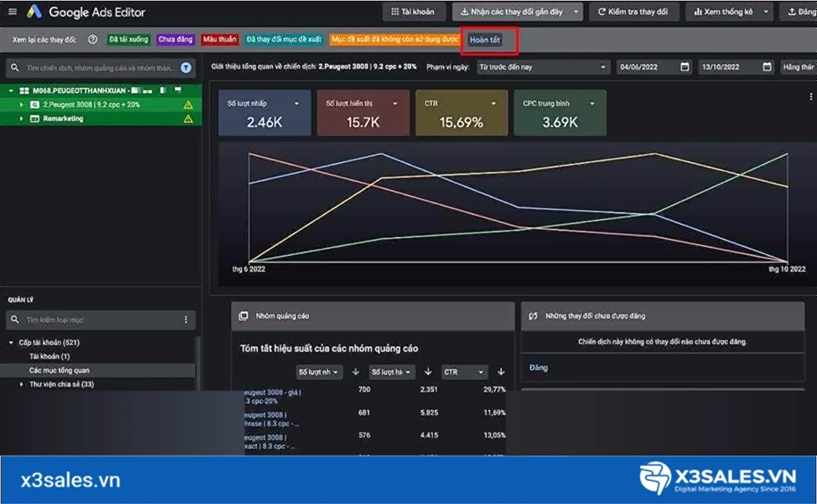
Task: Open the chart's three-dot options menu
Action: click(x=810, y=96)
